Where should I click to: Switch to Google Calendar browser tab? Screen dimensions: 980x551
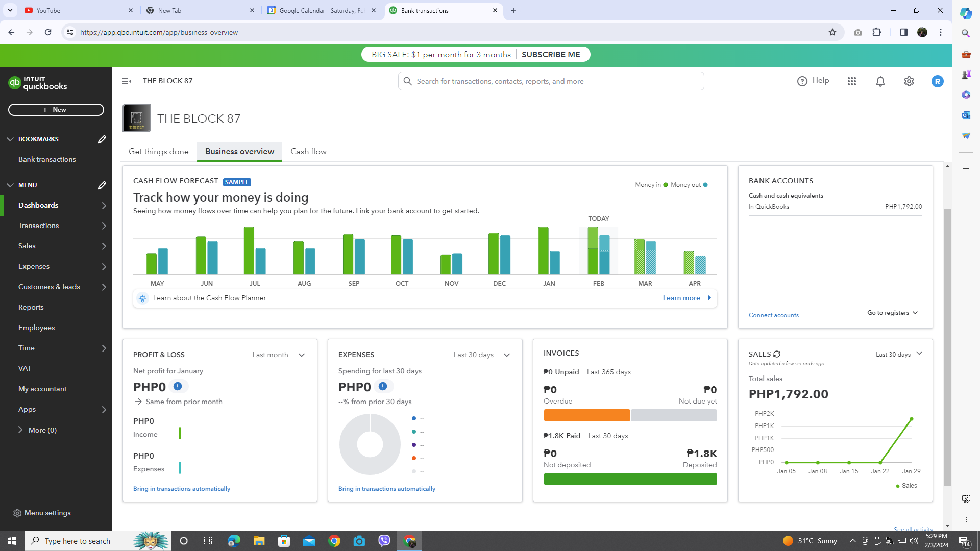(322, 10)
